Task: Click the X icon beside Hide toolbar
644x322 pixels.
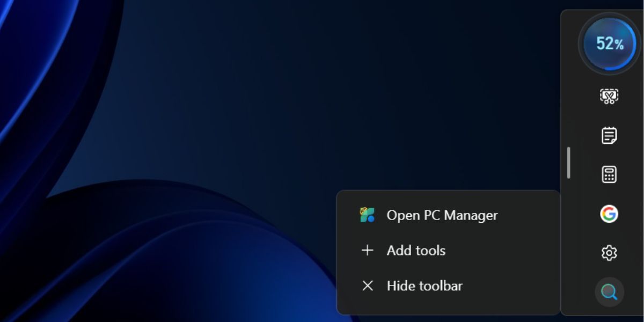Action: coord(367,286)
